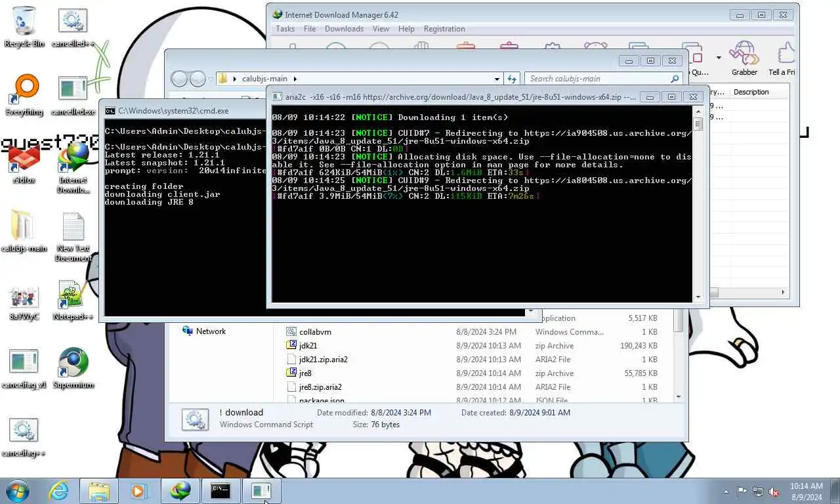Select the r3dfox desktop shortcut
The image size is (840, 504).
(x=24, y=164)
